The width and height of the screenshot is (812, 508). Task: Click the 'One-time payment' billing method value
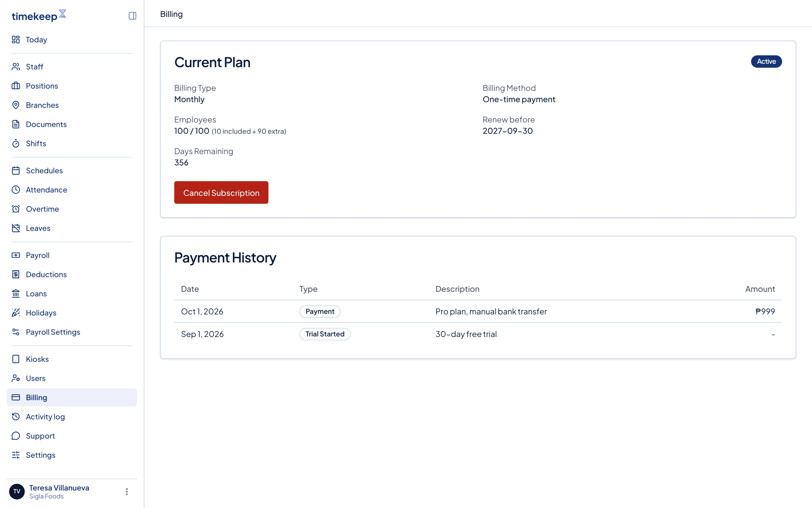coord(519,99)
